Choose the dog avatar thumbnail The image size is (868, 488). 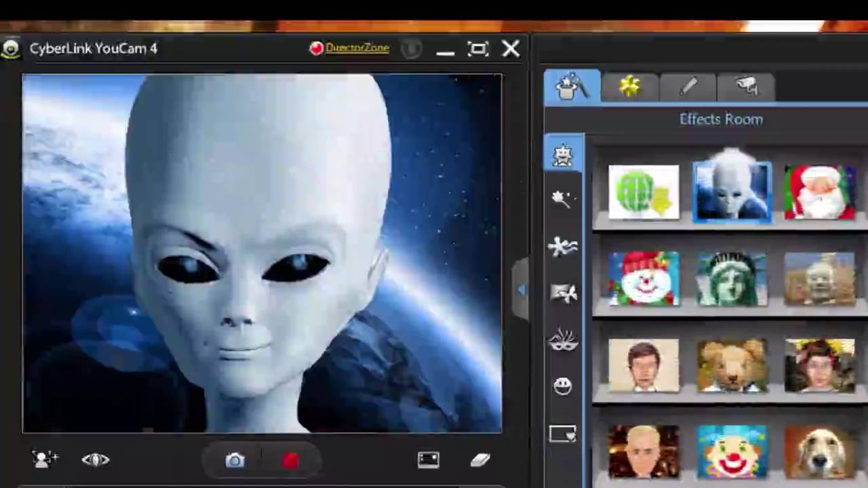coord(820,452)
